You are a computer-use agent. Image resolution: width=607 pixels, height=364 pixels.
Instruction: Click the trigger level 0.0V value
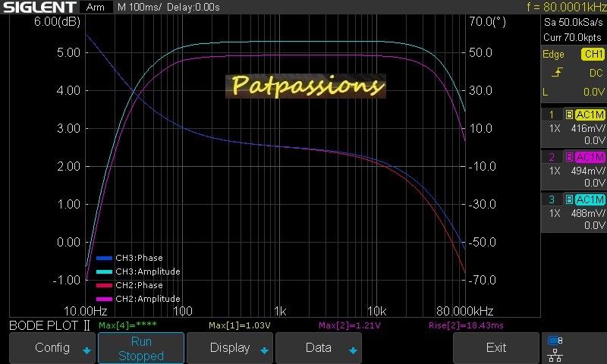point(594,92)
